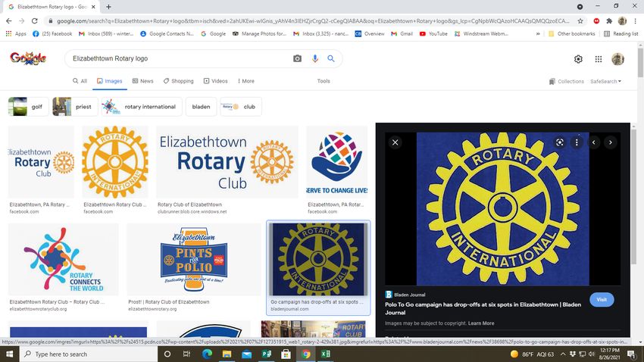The width and height of the screenshot is (644, 362).
Task: Open the Facebook bookmark
Action: click(x=52, y=33)
